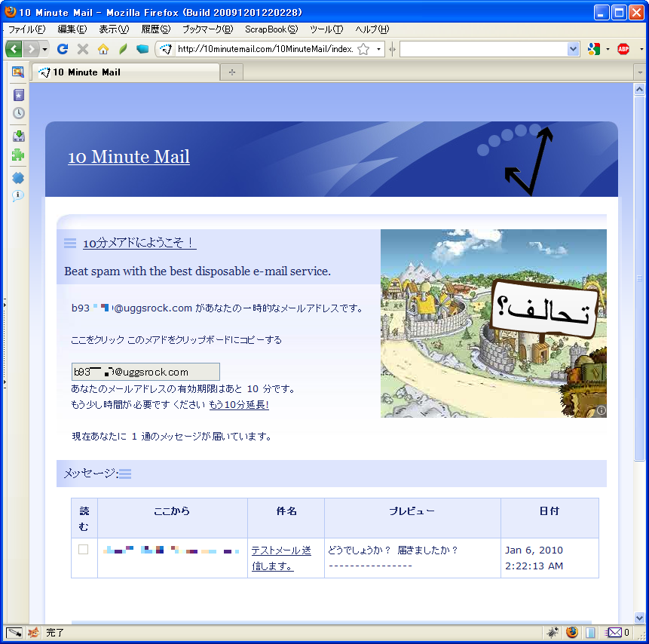
Task: Click the blue panel status bar icon
Action: coord(591,633)
